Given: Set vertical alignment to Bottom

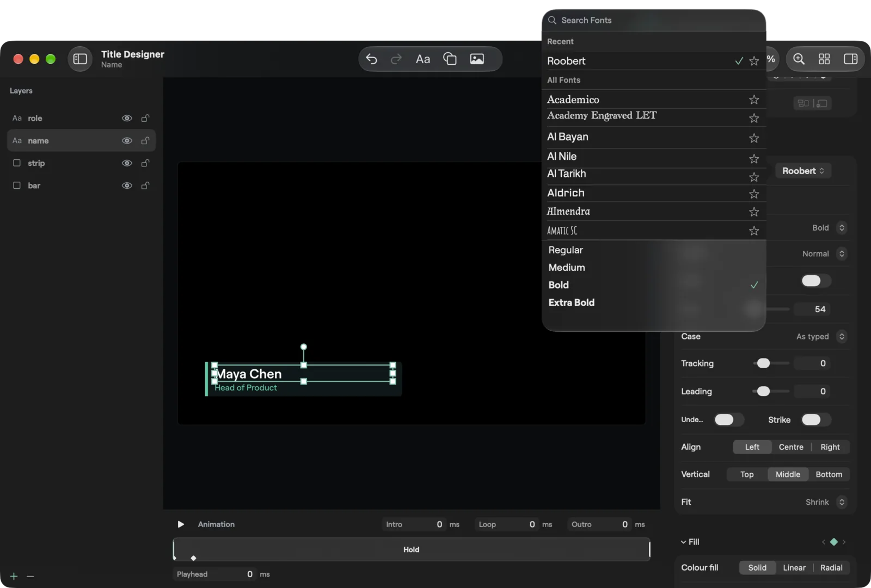Looking at the screenshot, I should 829,474.
